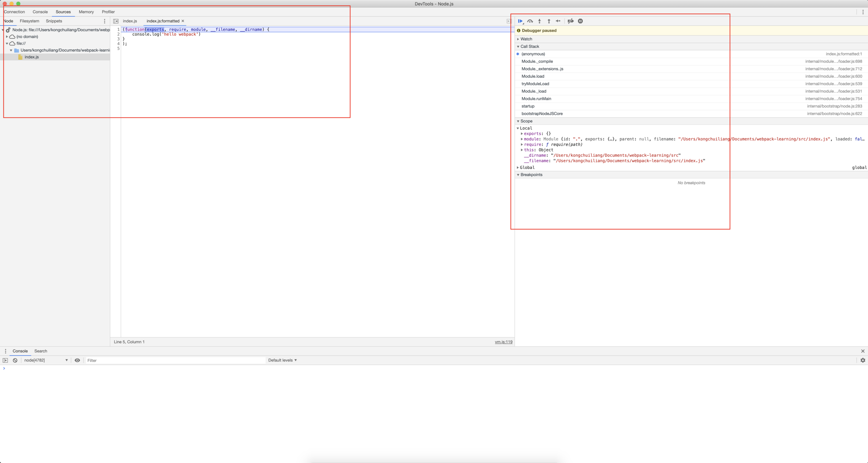Select the Module._compile call stack frame
Screen dimensions: 868x463
click(537, 61)
